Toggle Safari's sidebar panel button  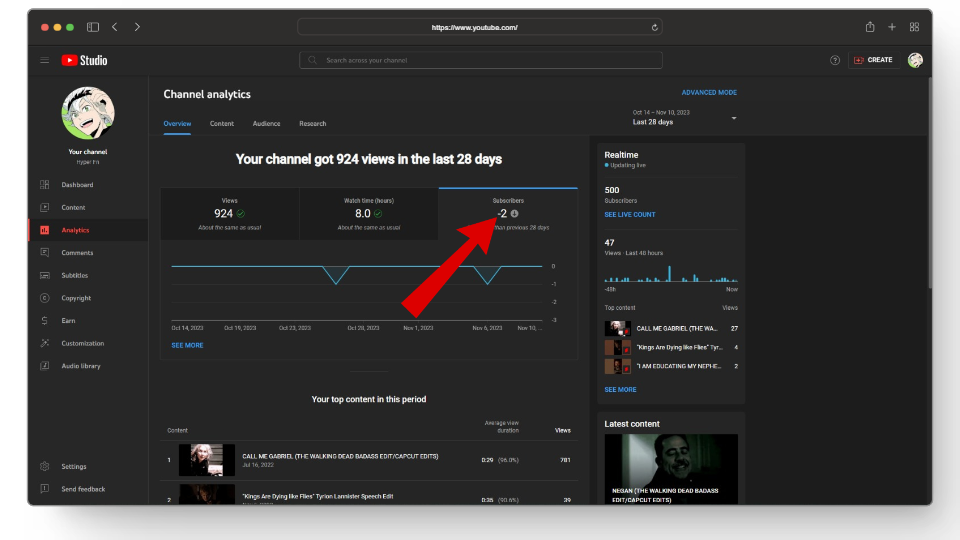click(x=93, y=27)
